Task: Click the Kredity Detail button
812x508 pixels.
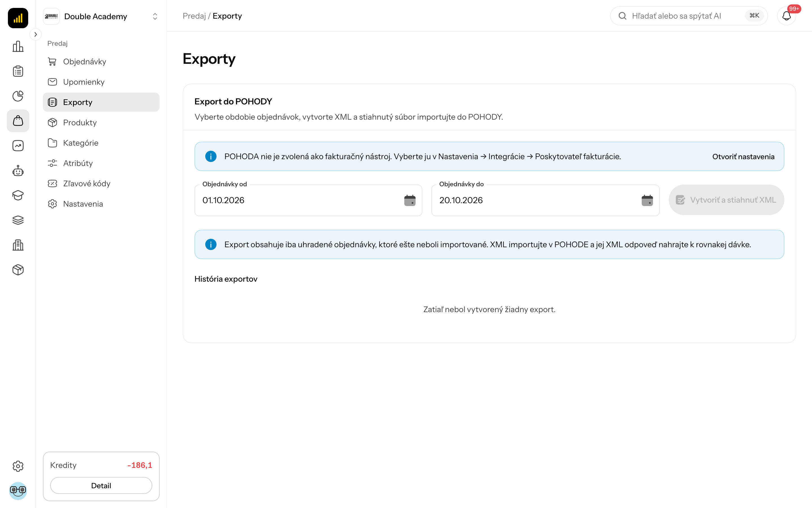Action: coord(101,485)
